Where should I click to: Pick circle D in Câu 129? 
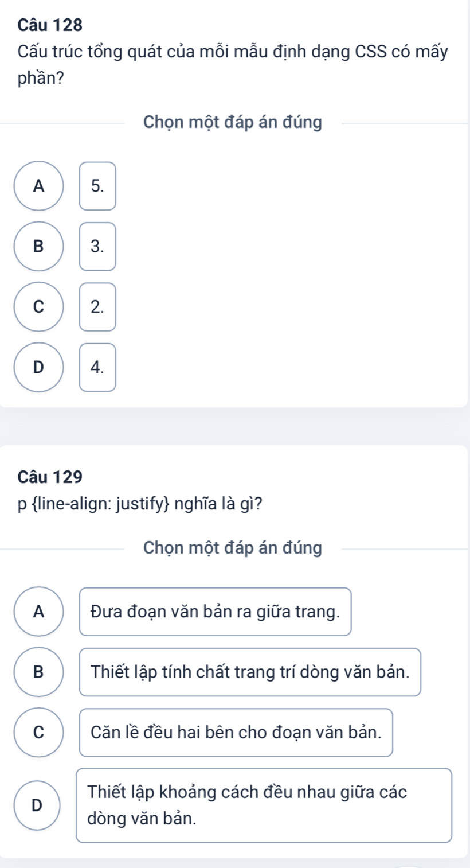click(x=38, y=805)
